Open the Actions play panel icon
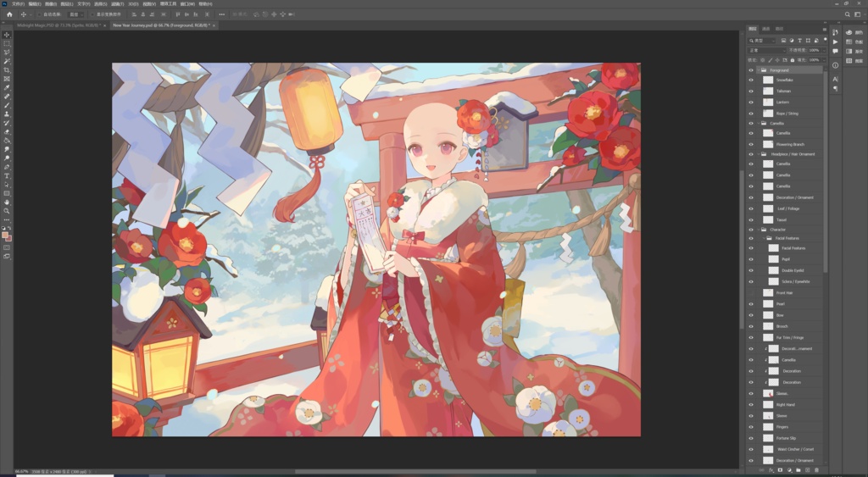The image size is (868, 477). pos(835,42)
